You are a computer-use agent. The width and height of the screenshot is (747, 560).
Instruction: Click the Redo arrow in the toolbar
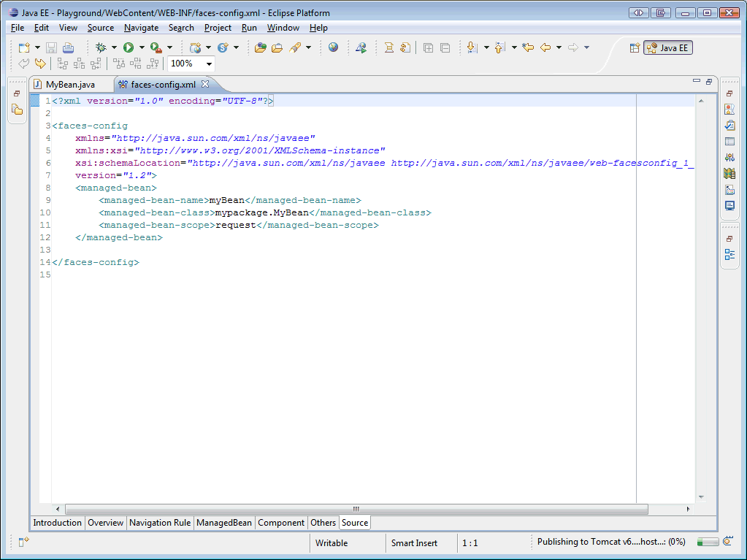[40, 64]
